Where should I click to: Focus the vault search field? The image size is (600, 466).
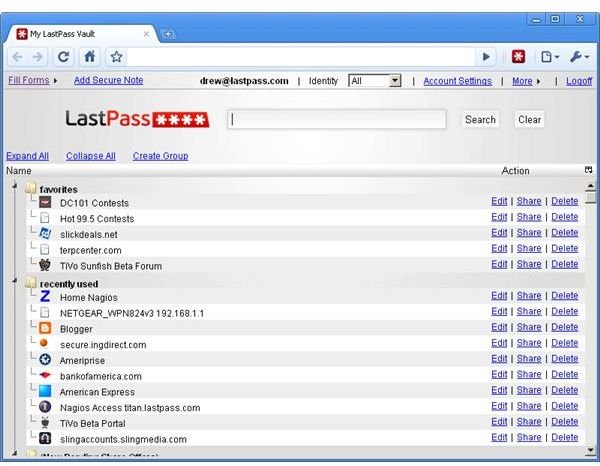[x=337, y=119]
